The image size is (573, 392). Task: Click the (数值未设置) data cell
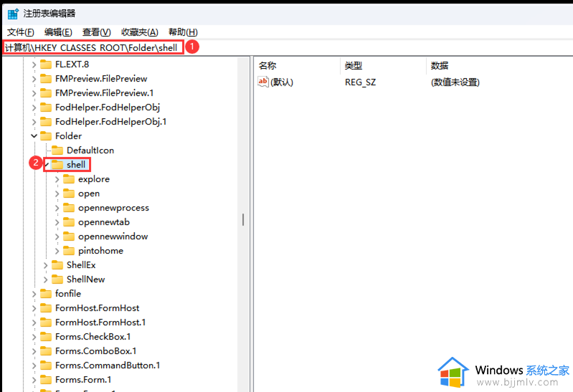point(455,82)
